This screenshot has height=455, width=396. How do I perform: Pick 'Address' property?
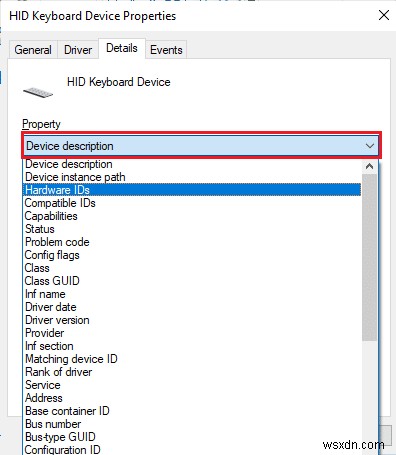[192, 398]
